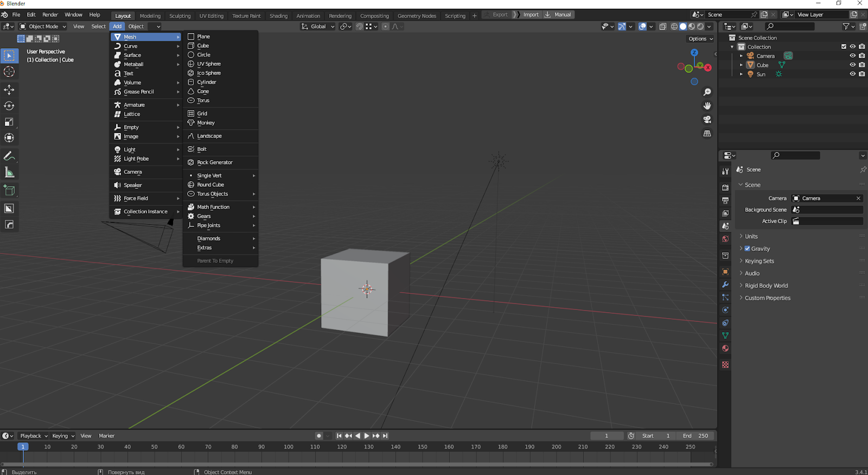Expand the Cube item in outliner
Screen dimensions: 868x475
point(741,65)
